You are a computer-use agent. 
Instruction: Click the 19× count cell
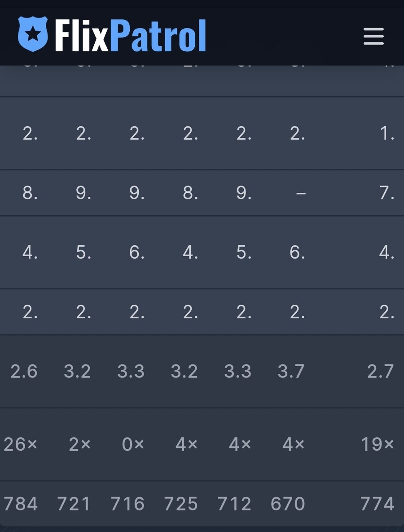point(378,444)
